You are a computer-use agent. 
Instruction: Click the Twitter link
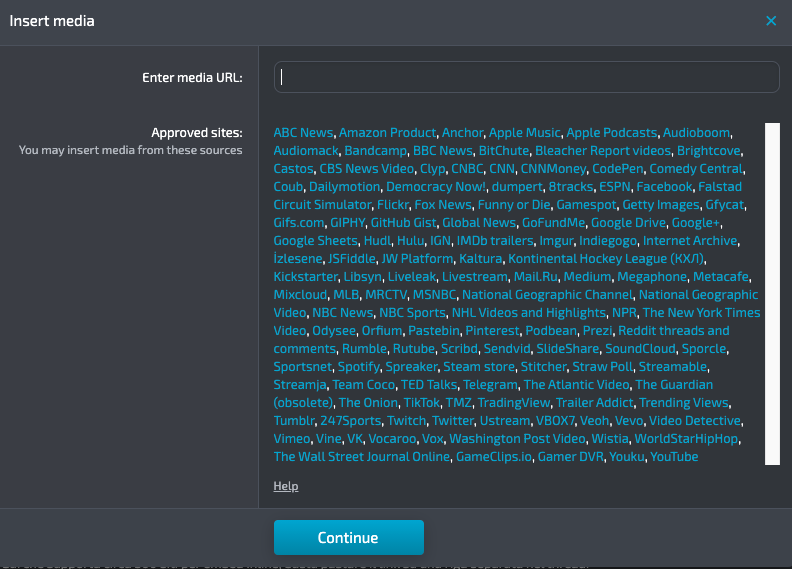(x=453, y=421)
